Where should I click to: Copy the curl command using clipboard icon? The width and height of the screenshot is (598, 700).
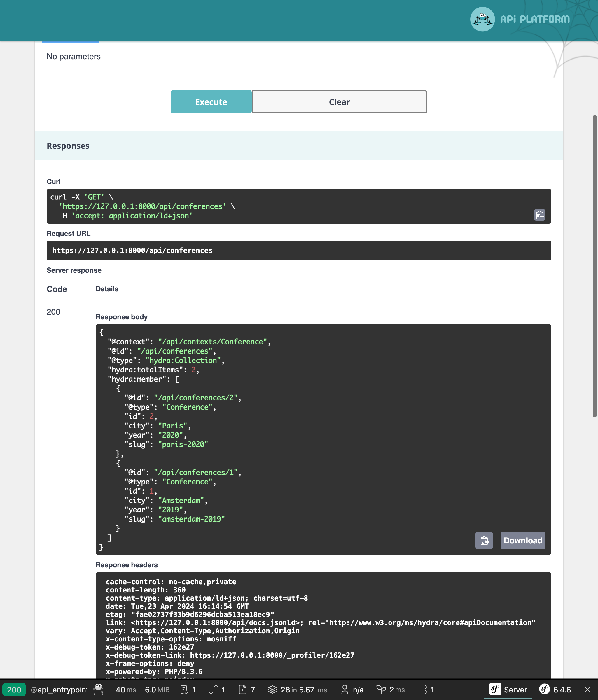539,215
